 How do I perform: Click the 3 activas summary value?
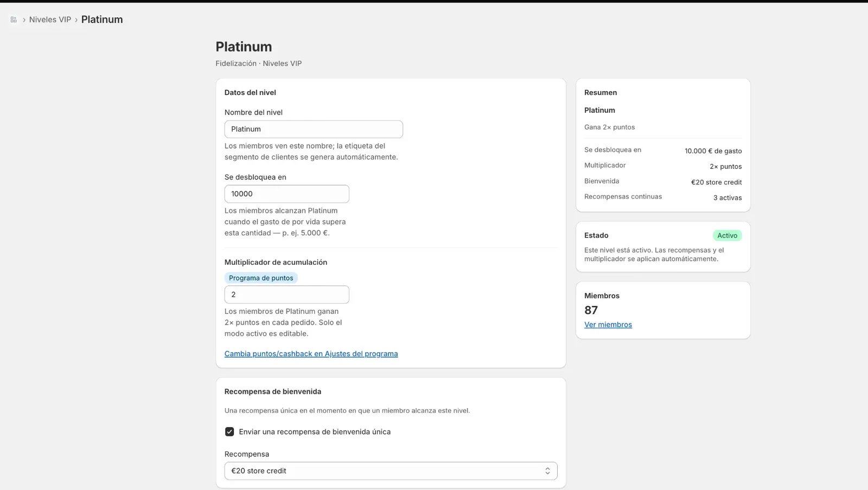727,198
